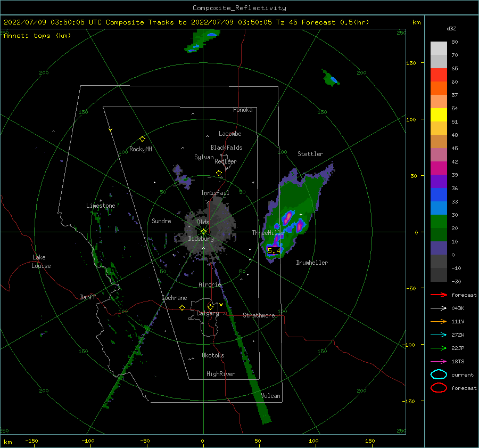Click the Sylvan town label
Image resolution: width=479 pixels, height=448 pixels.
point(204,157)
